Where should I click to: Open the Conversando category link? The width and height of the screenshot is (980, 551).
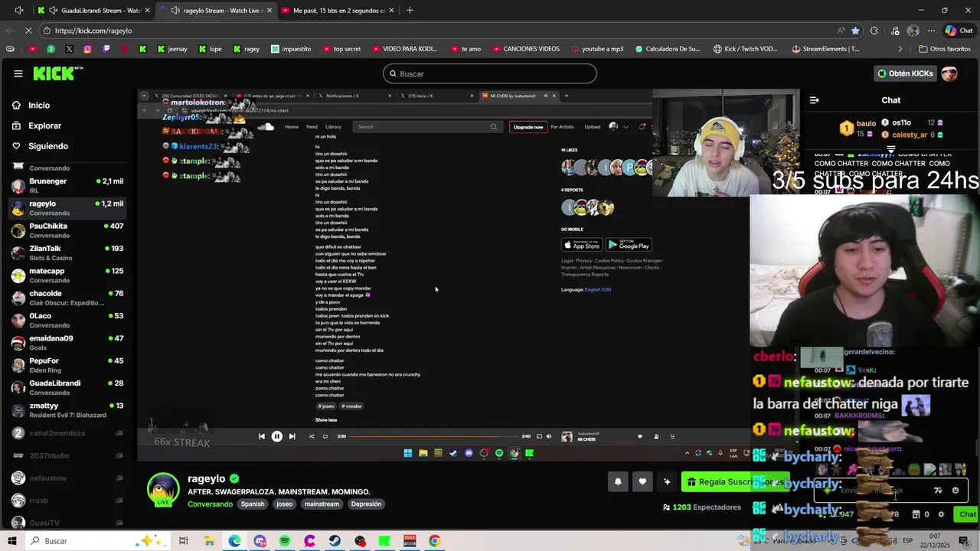tap(210, 504)
